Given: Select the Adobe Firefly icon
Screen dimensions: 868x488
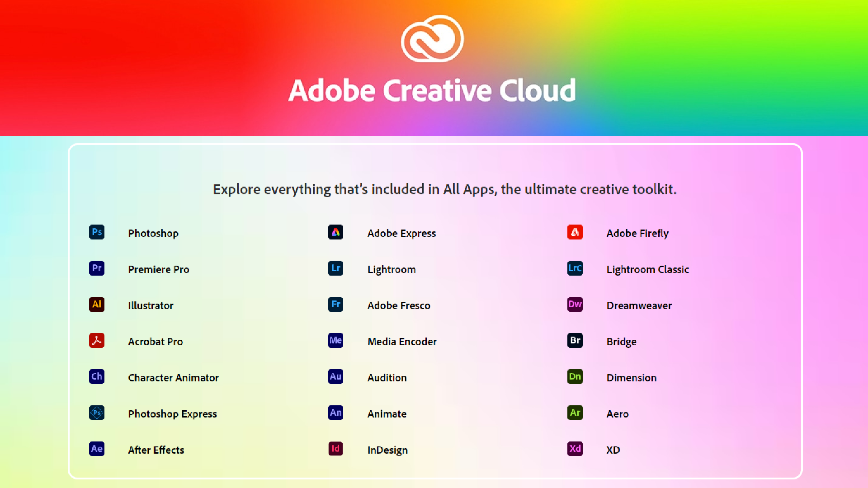Looking at the screenshot, I should [575, 232].
